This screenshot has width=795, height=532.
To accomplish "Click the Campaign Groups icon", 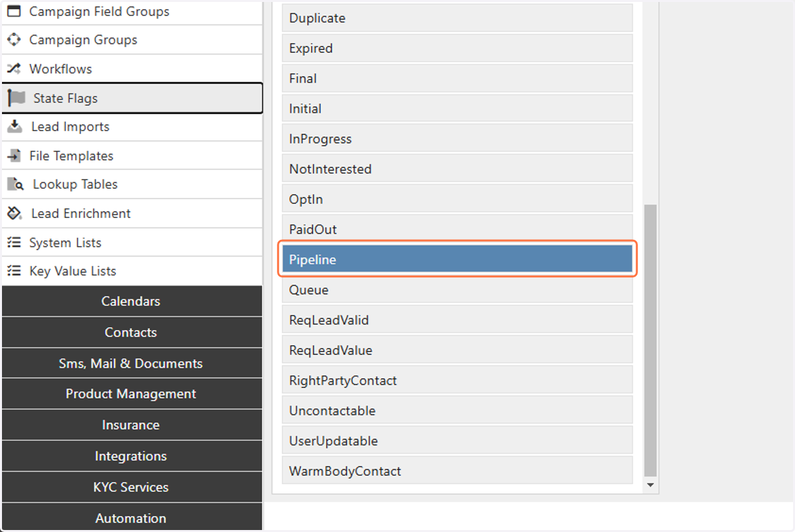I will tap(14, 40).
